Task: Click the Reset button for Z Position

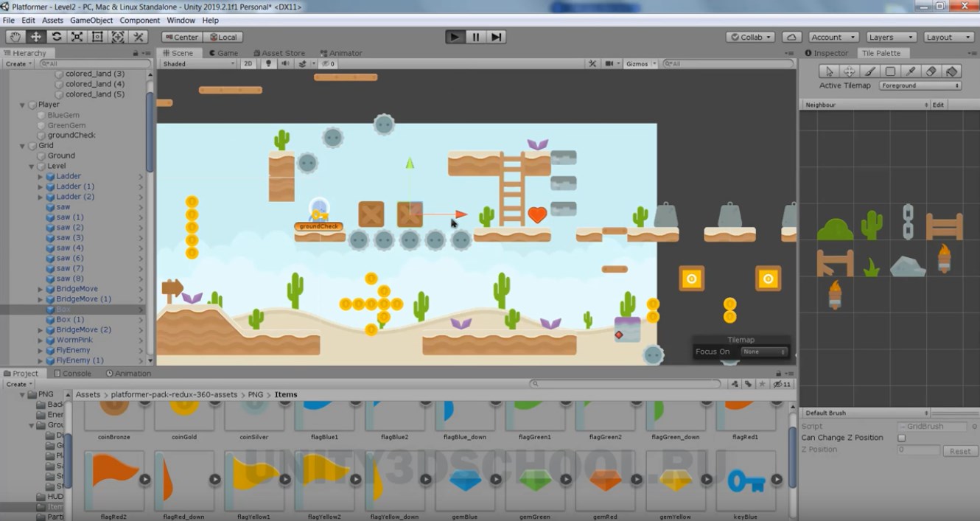Action: point(959,451)
